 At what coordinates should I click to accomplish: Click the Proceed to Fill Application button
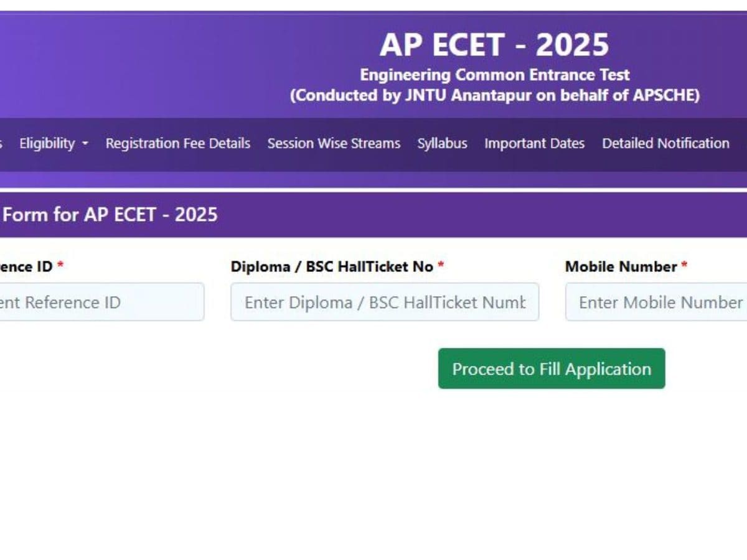tap(552, 369)
